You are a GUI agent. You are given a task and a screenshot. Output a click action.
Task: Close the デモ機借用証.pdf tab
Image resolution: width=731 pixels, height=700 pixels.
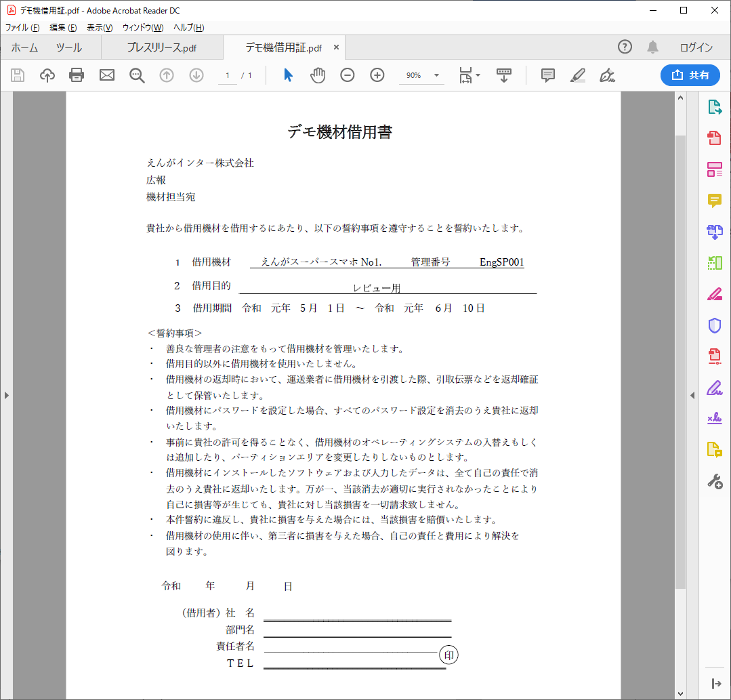336,47
